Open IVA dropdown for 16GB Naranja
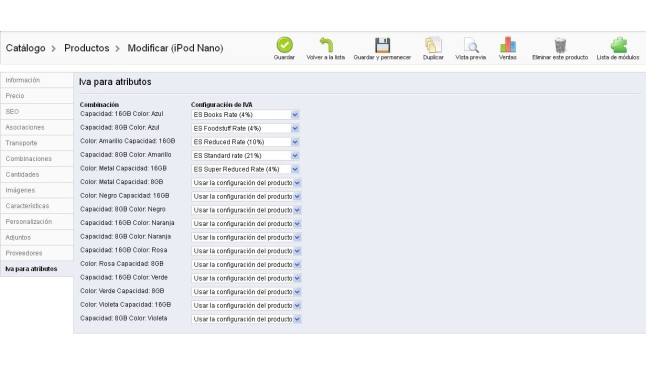 246,224
